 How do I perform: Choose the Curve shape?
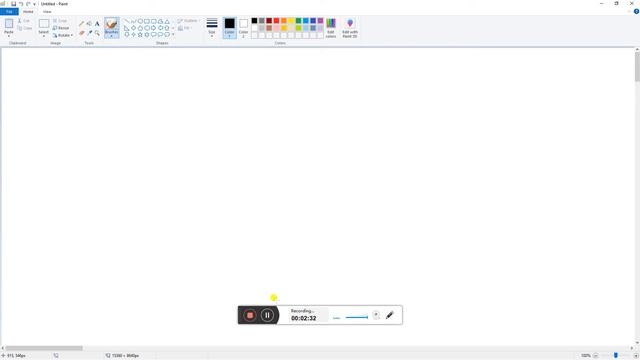click(133, 21)
